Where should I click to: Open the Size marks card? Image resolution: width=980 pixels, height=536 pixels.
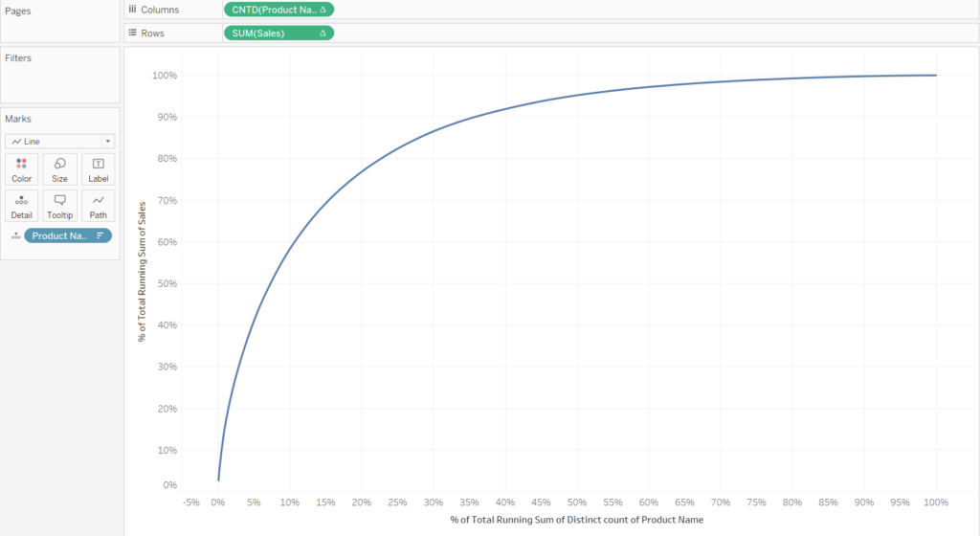(60, 169)
